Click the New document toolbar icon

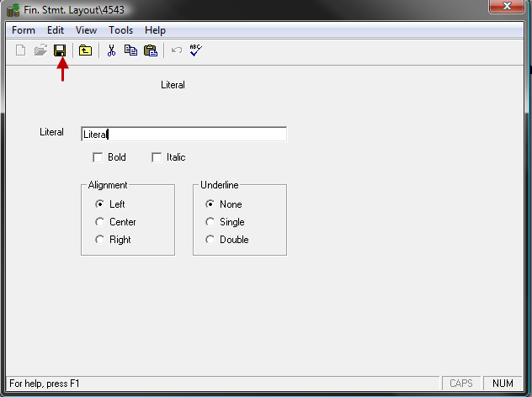(22, 50)
